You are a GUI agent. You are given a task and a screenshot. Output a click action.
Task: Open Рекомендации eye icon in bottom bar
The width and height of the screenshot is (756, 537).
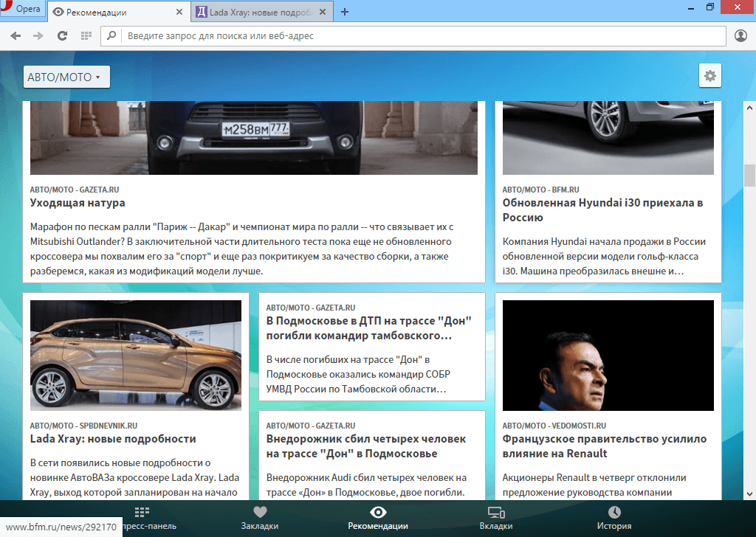click(x=378, y=512)
